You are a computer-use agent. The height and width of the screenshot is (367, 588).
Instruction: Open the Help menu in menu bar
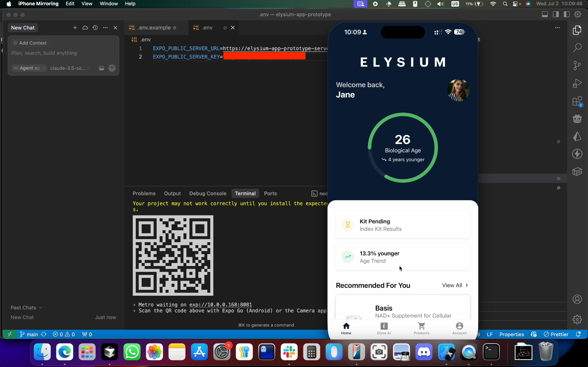coord(130,4)
